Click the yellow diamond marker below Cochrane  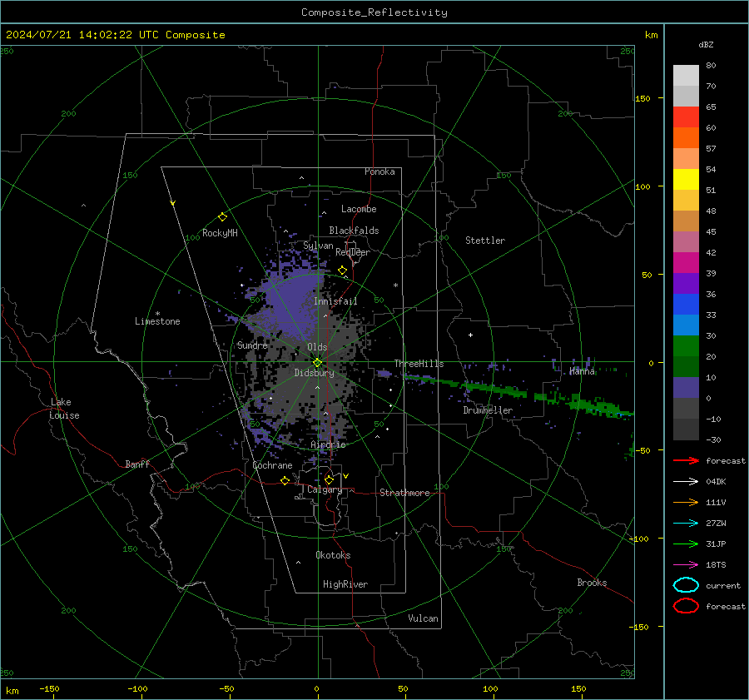tap(285, 480)
